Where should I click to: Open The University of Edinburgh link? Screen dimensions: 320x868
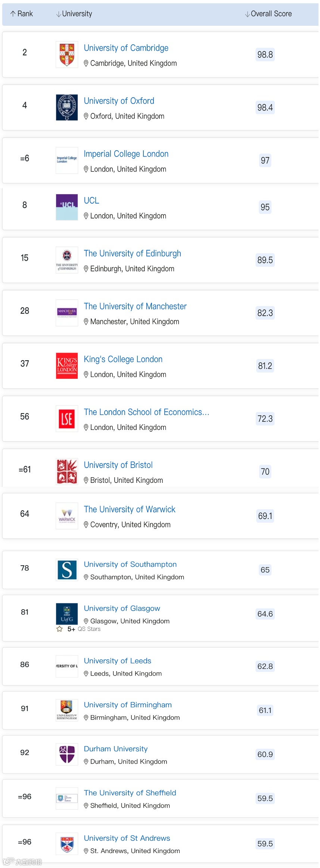coord(132,254)
